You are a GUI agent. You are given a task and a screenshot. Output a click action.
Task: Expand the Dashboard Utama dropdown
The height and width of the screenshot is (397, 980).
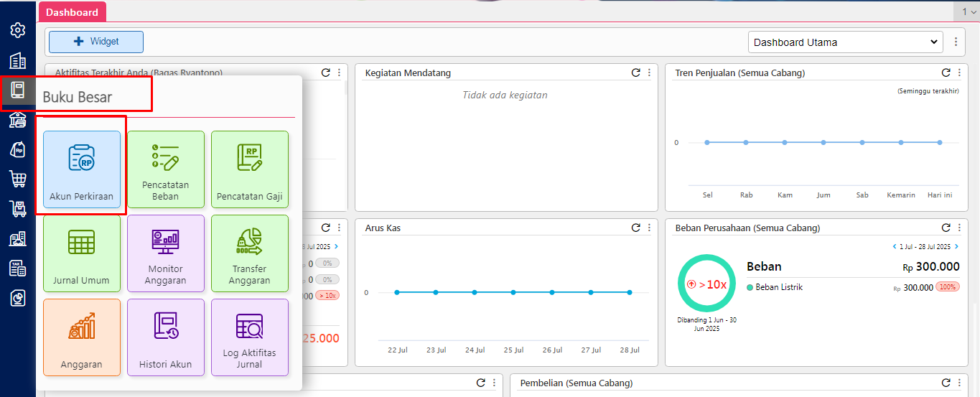point(845,42)
